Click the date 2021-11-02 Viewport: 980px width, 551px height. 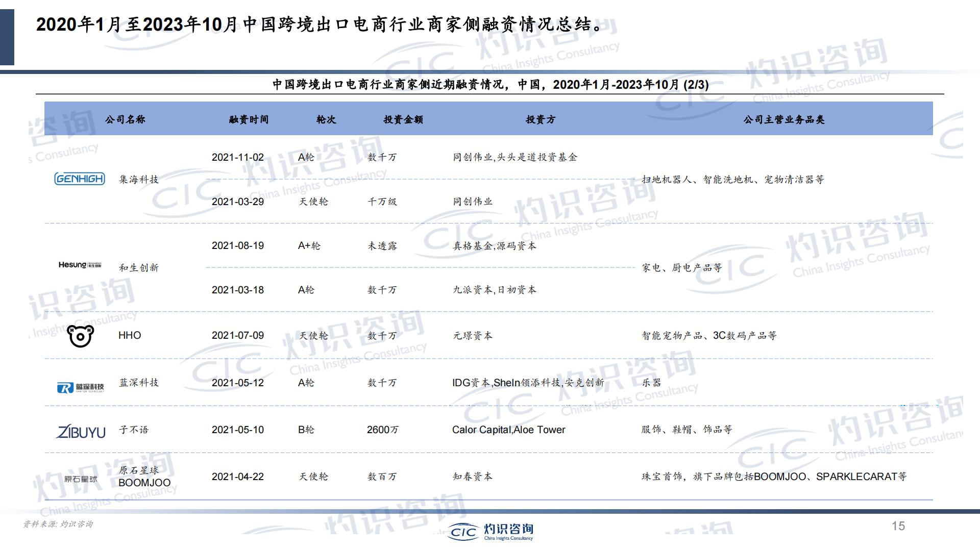point(238,157)
